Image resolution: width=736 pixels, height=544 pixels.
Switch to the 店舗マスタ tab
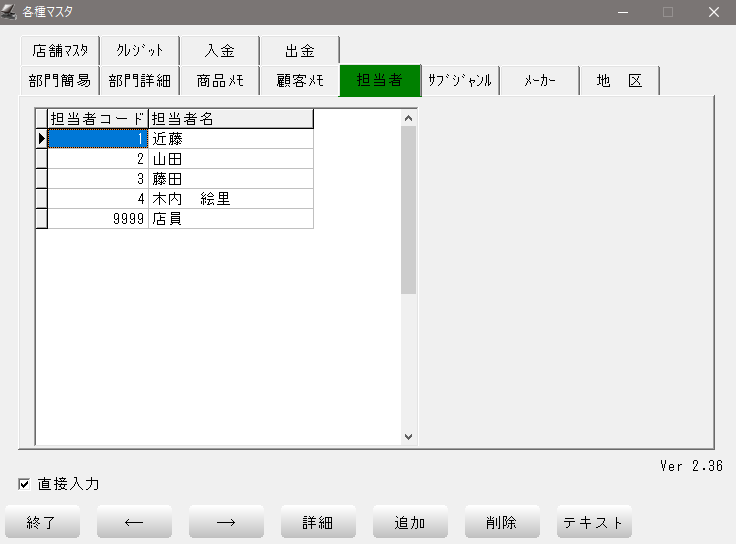pos(60,51)
